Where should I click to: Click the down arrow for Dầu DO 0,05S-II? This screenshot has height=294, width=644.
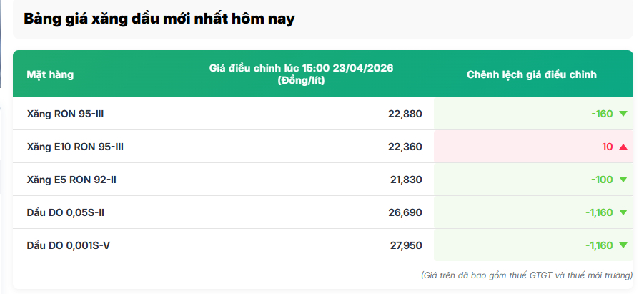tap(623, 212)
